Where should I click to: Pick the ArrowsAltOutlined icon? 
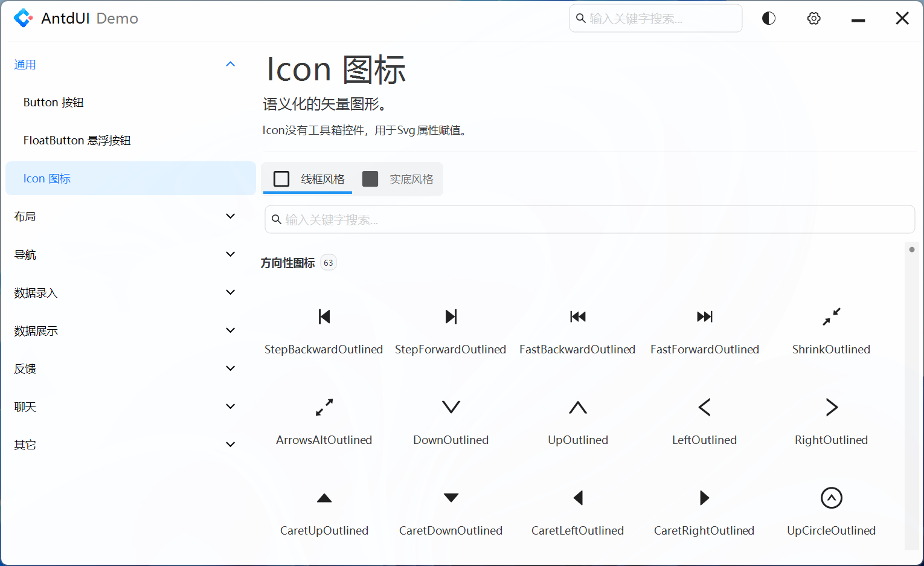324,407
